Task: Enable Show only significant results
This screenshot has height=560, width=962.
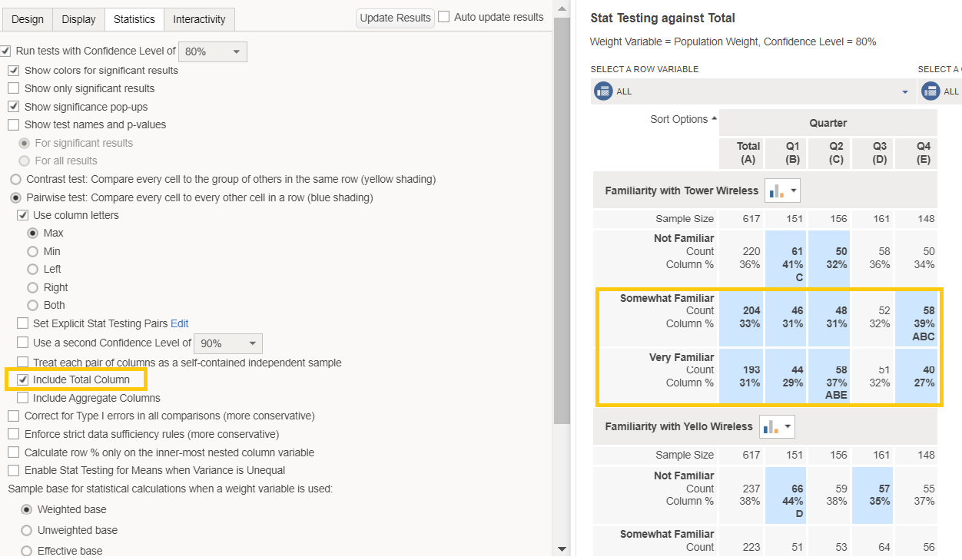Action: point(14,88)
